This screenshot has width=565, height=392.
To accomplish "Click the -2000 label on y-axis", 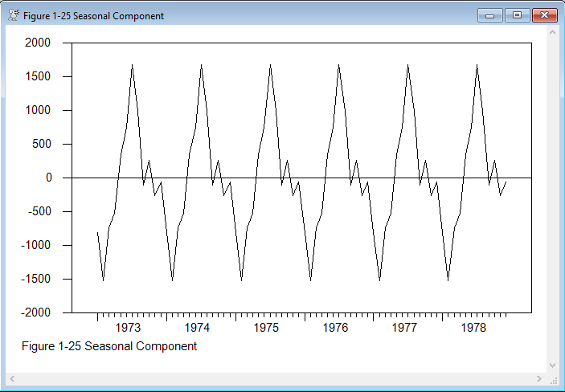I will coord(36,312).
